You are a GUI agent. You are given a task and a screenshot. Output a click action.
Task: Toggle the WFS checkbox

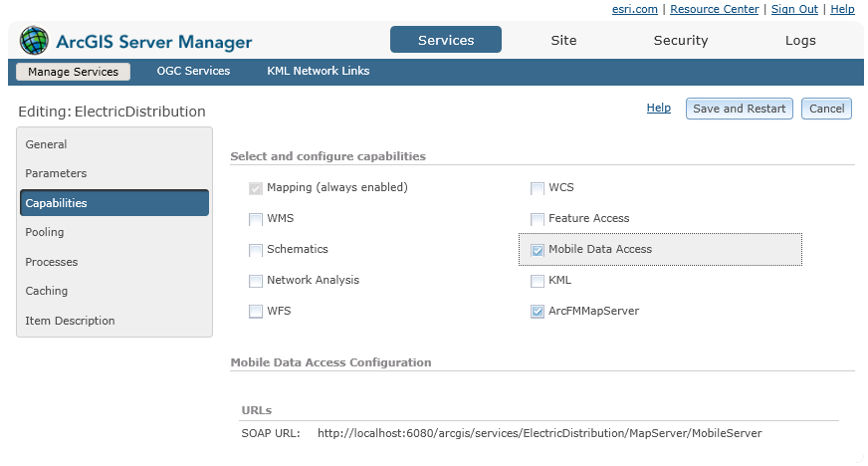[257, 312]
